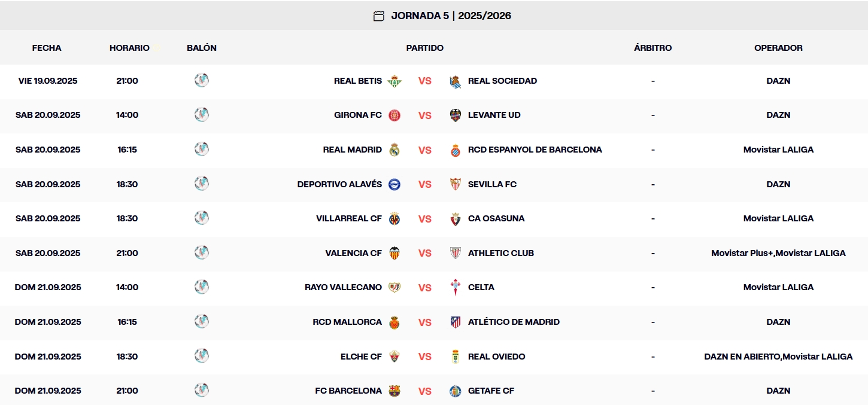Select the Athletic Club badge
868x405 pixels.
pos(455,253)
